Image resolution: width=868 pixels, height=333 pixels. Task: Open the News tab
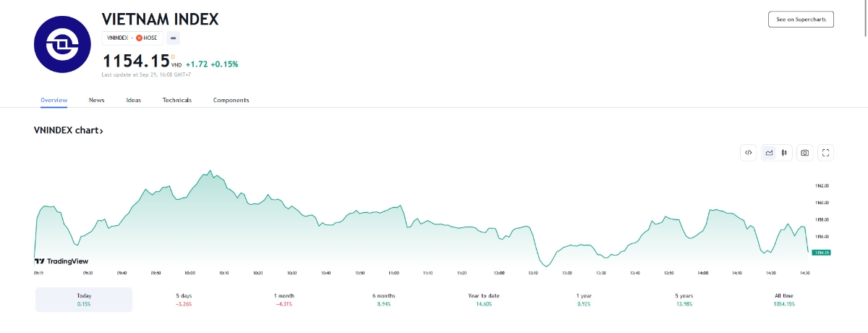[96, 100]
